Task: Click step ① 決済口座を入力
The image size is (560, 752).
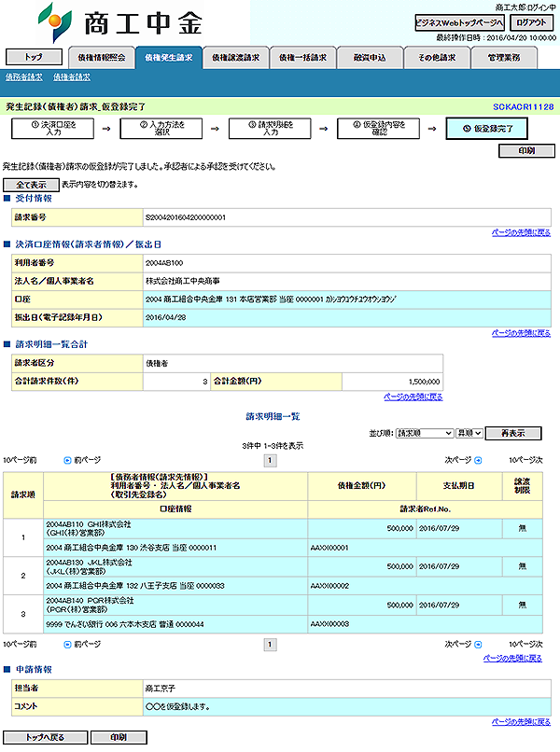Action: click(x=53, y=129)
